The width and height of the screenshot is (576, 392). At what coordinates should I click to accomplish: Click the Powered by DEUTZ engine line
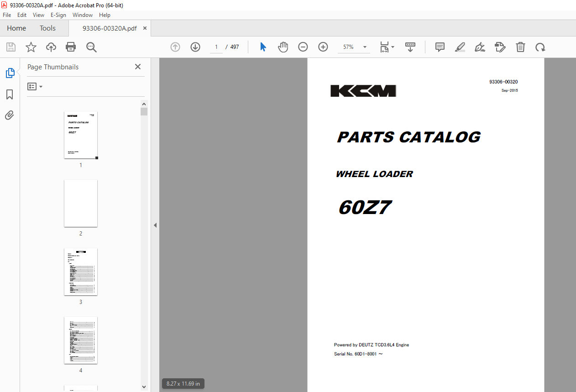click(x=372, y=345)
